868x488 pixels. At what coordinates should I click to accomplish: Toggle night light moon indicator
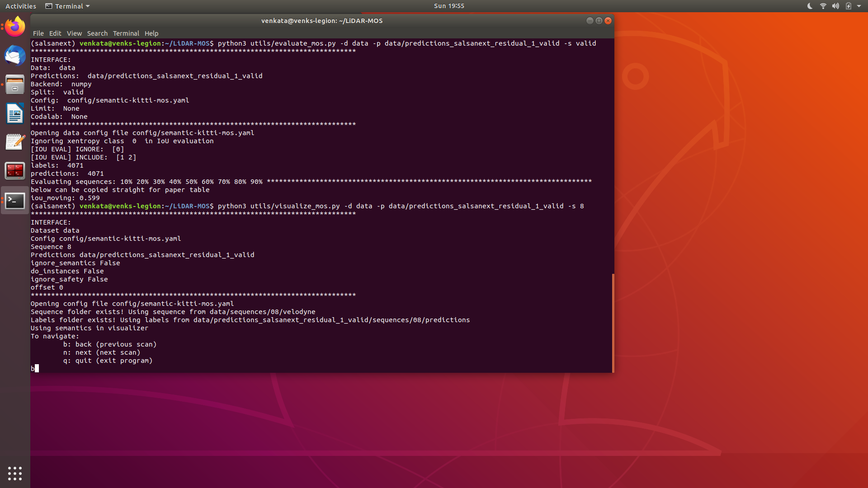point(810,6)
